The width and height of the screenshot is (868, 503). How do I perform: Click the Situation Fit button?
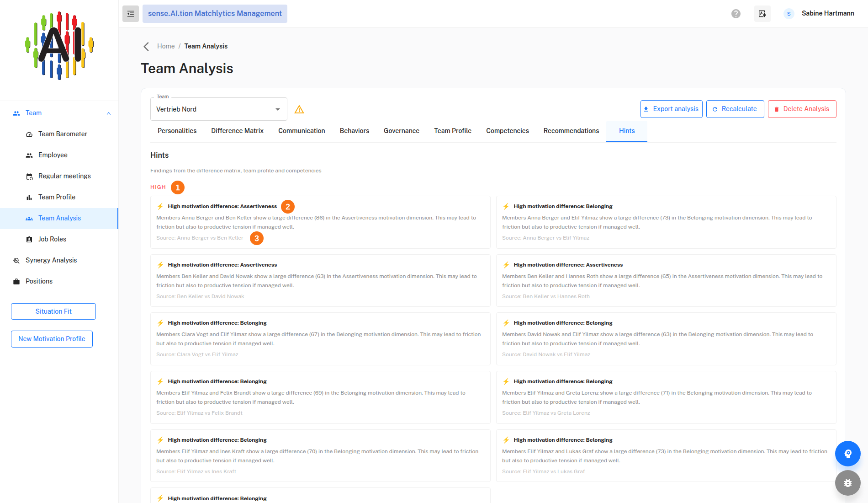click(53, 311)
